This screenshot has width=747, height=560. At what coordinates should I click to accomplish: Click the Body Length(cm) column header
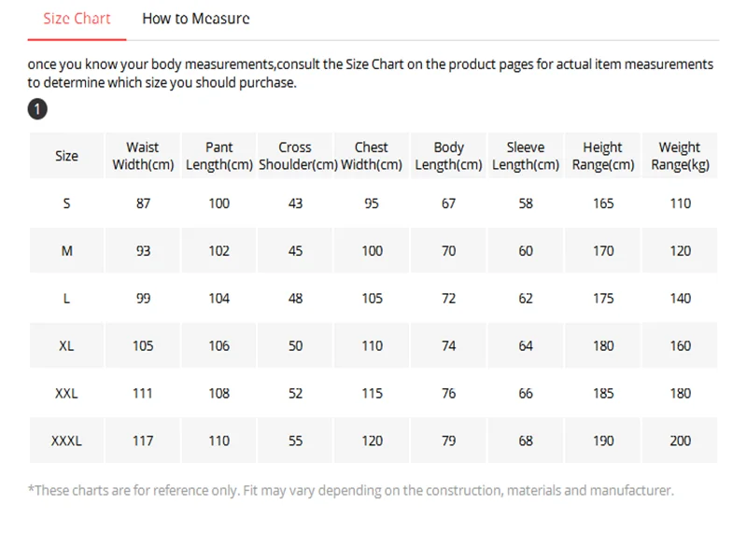(x=448, y=156)
